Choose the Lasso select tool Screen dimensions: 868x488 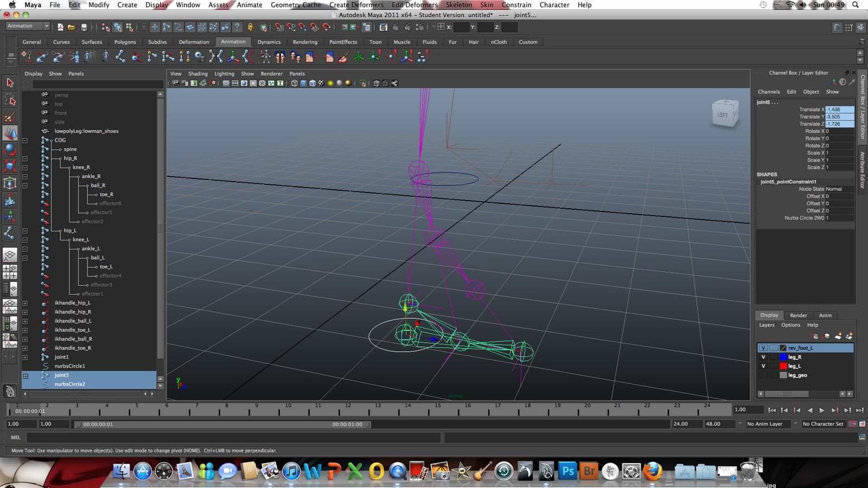point(10,100)
